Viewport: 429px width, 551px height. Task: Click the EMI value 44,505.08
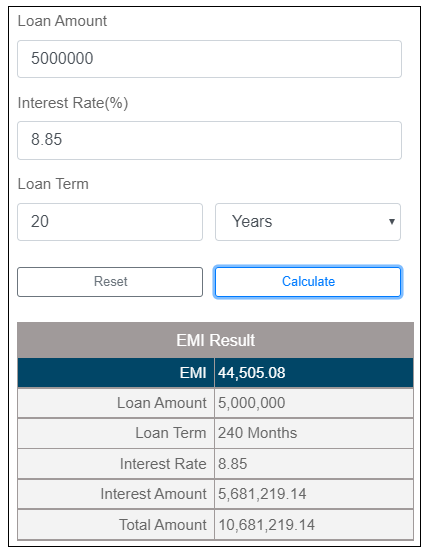click(x=252, y=373)
